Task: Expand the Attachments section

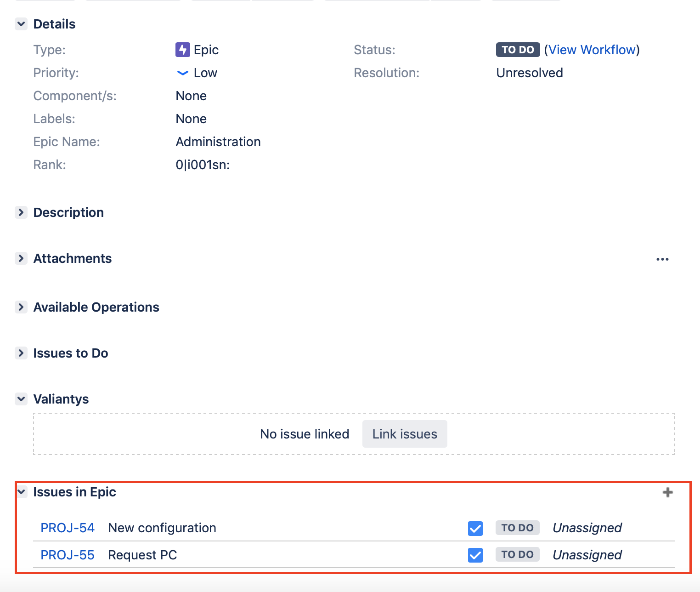Action: tap(22, 258)
